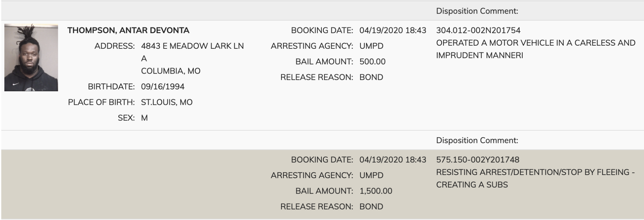
Task: Click the name THOMPSON, ANTAR DEVONTA
Action: click(x=128, y=31)
